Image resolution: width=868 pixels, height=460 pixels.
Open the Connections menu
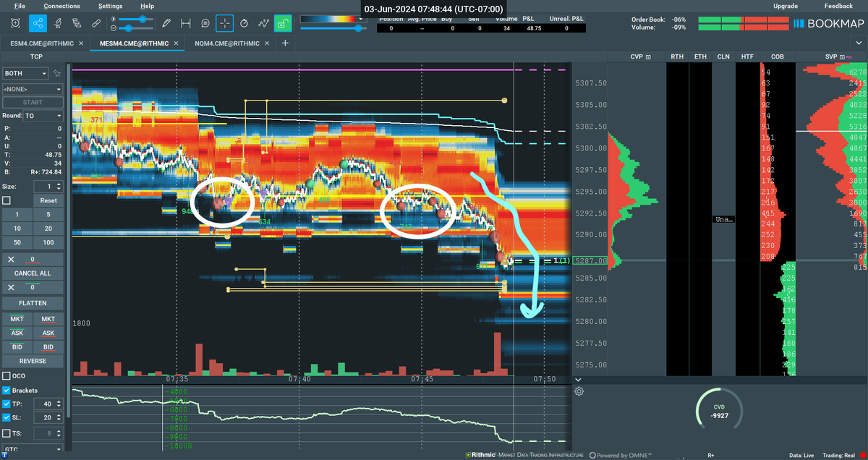[61, 6]
